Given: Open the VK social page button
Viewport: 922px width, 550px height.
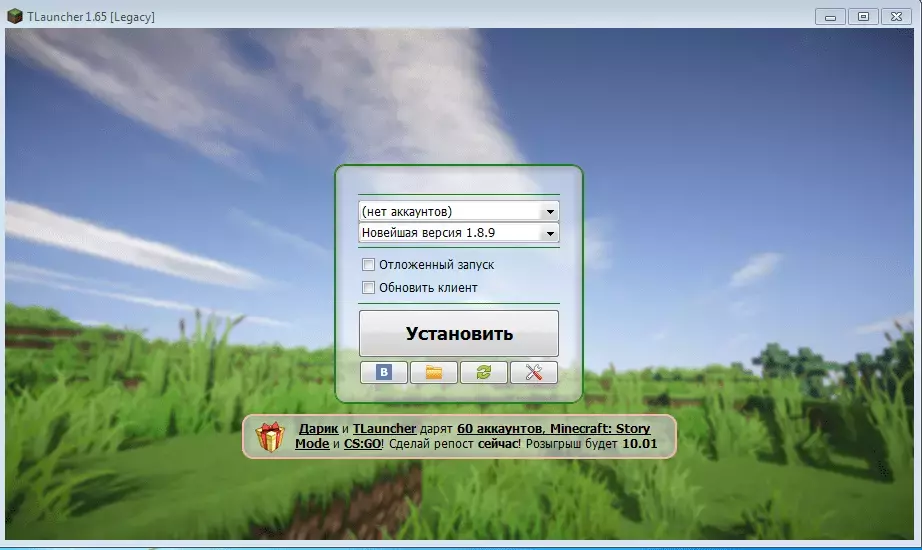Looking at the screenshot, I should (383, 372).
